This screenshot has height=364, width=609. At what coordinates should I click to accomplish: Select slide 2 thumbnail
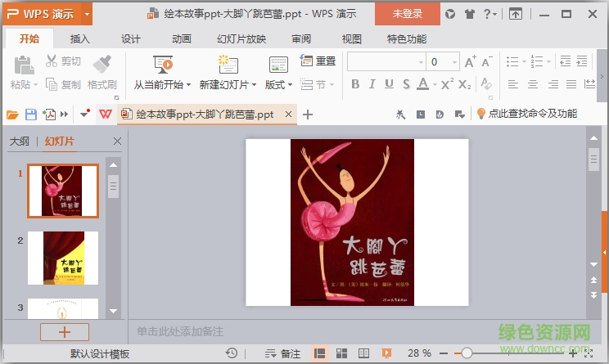click(63, 258)
